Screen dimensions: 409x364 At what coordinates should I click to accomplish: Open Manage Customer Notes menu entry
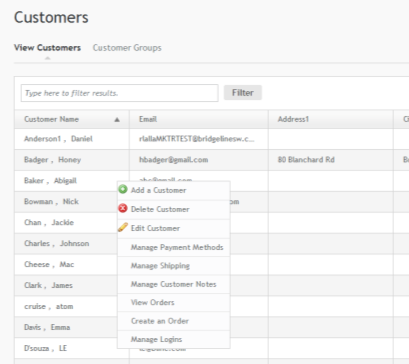coord(174,284)
